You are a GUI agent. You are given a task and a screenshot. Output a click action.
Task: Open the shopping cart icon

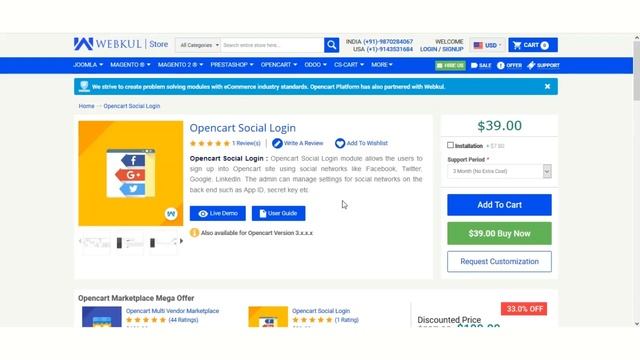click(517, 45)
